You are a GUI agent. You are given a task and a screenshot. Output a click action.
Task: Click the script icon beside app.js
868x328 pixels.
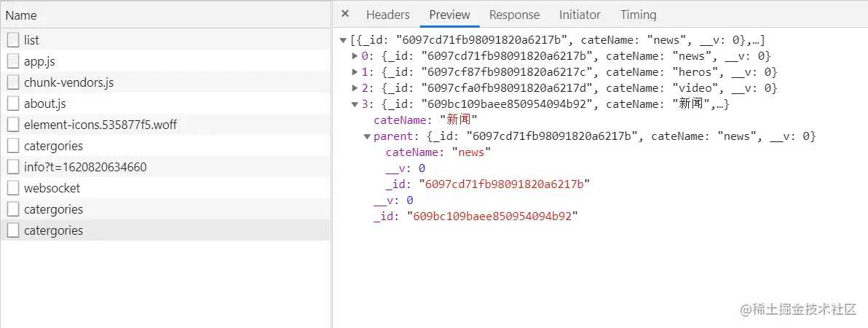click(13, 61)
